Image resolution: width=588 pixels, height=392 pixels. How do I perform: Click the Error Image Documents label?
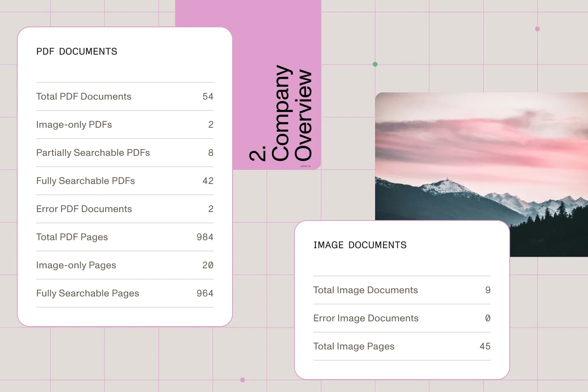pyautogui.click(x=366, y=318)
